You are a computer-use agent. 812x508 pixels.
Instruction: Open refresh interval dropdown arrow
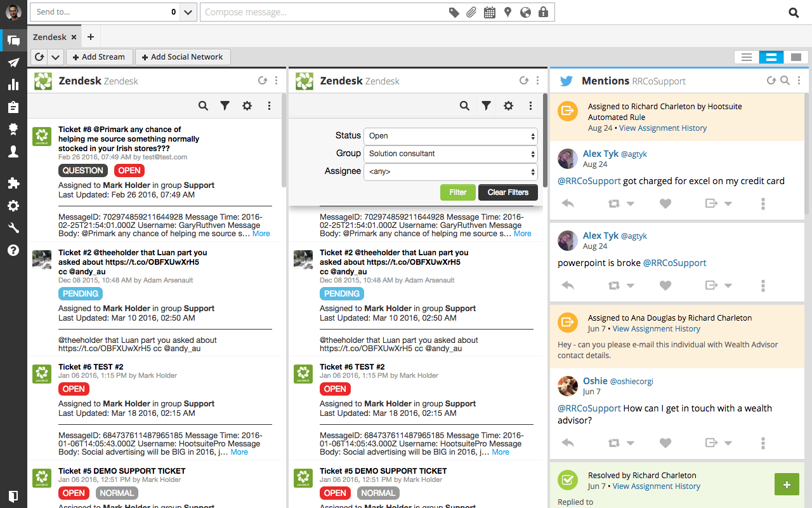[55, 57]
